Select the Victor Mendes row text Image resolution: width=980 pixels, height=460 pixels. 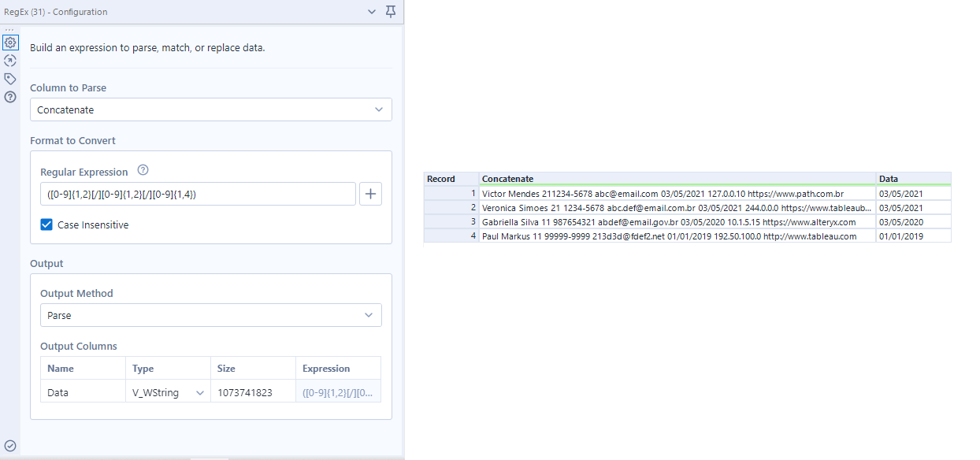click(663, 193)
